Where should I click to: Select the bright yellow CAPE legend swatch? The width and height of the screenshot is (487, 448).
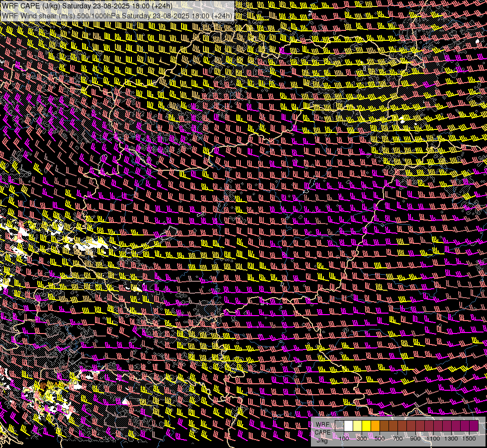point(366,426)
